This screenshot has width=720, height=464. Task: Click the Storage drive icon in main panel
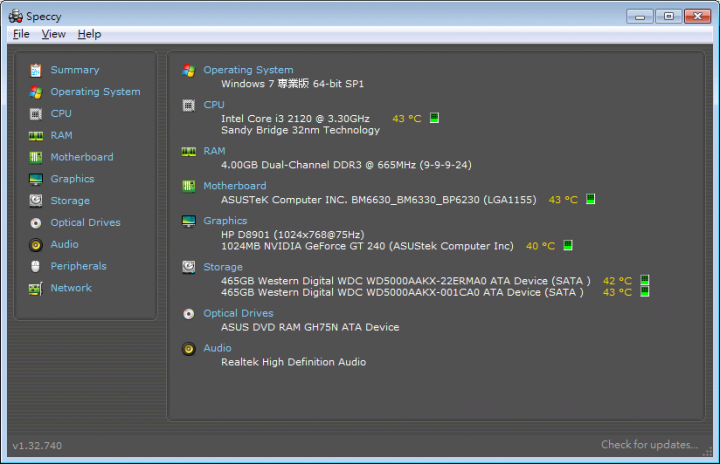189,267
